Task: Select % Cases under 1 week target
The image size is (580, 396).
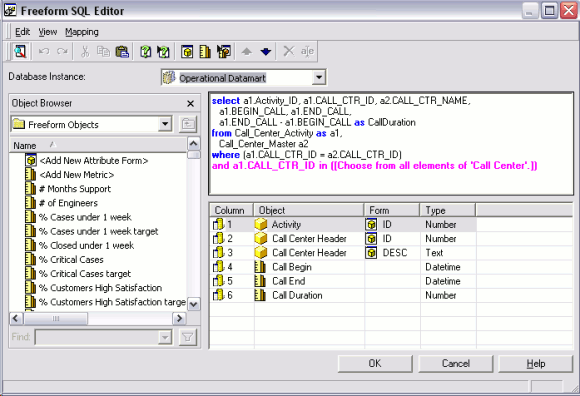Action: point(98,231)
